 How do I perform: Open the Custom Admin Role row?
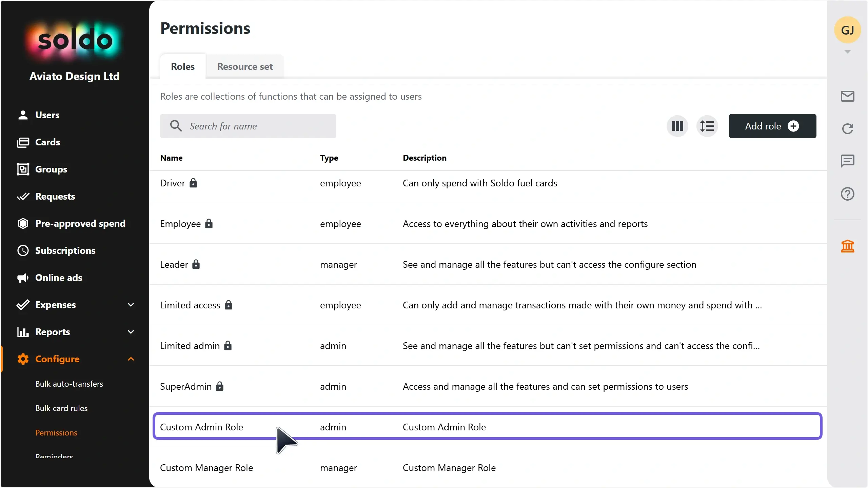(x=488, y=427)
